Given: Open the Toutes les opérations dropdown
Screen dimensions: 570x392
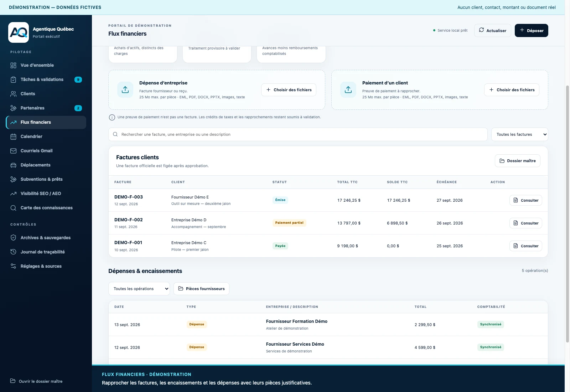Looking at the screenshot, I should click(139, 289).
